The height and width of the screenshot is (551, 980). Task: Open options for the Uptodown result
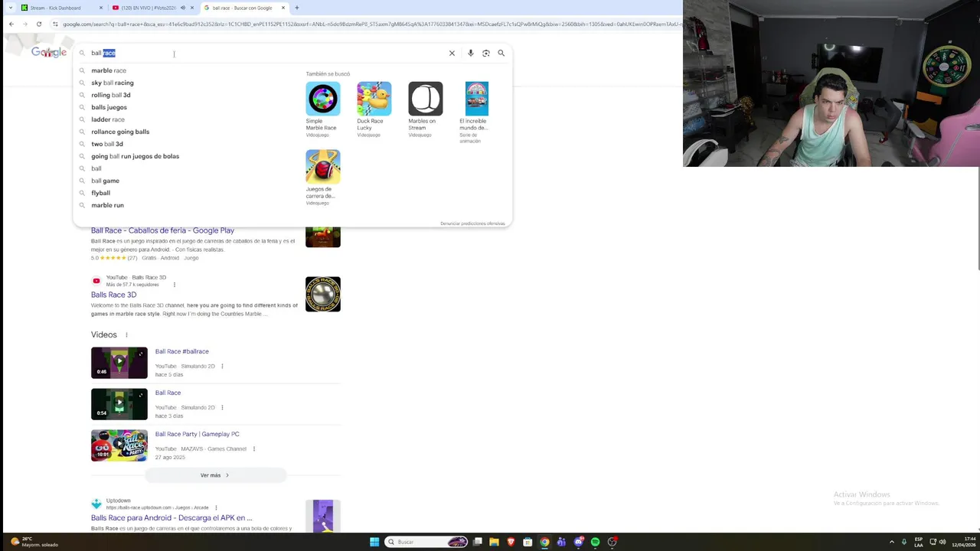[x=216, y=507]
